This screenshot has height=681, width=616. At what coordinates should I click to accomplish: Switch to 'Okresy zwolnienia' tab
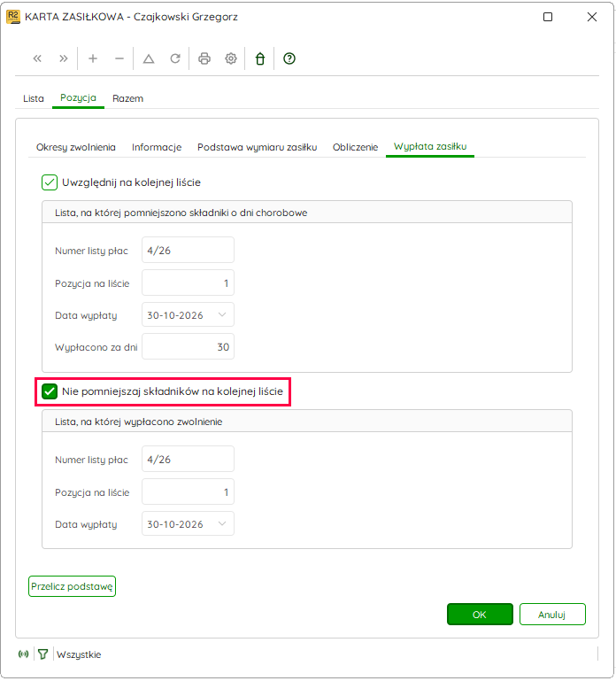click(x=76, y=147)
